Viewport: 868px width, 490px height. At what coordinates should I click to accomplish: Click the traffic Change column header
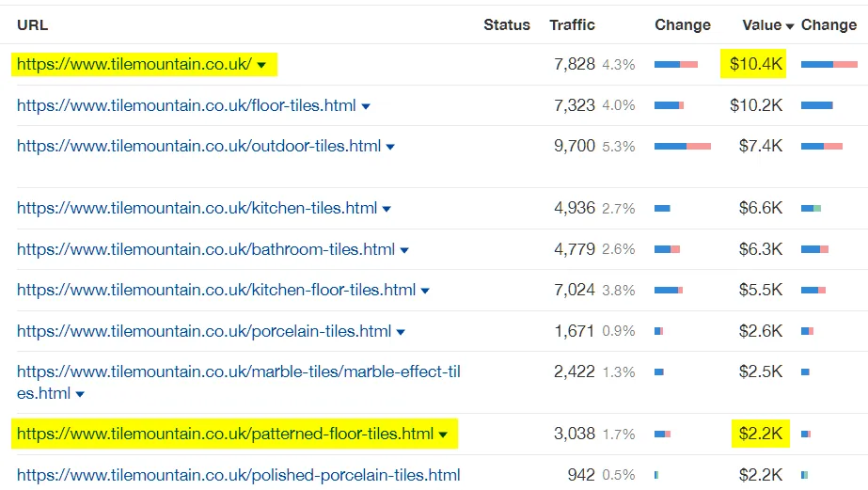coord(683,24)
